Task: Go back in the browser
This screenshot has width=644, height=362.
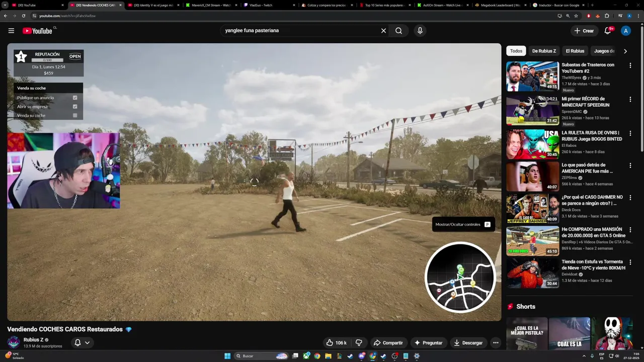Action: pyautogui.click(x=6, y=16)
